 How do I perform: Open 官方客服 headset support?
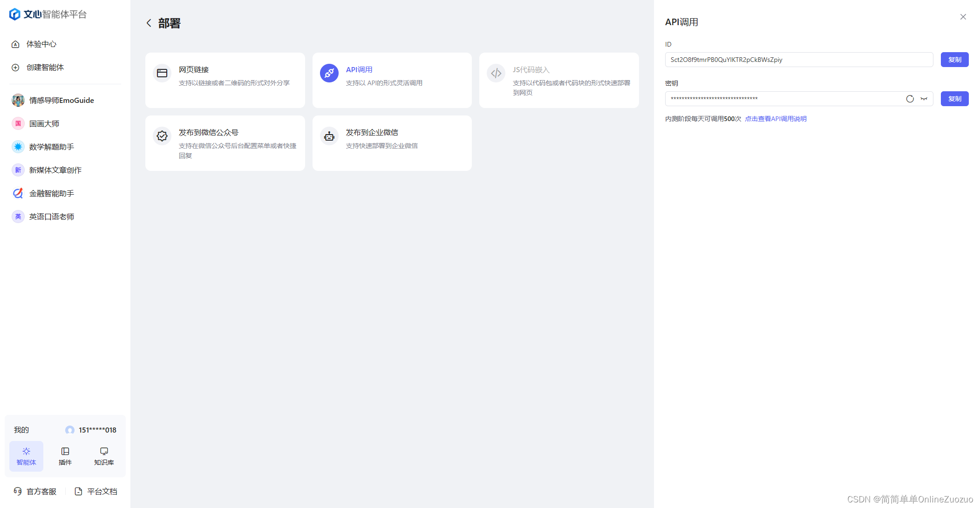[x=35, y=491]
